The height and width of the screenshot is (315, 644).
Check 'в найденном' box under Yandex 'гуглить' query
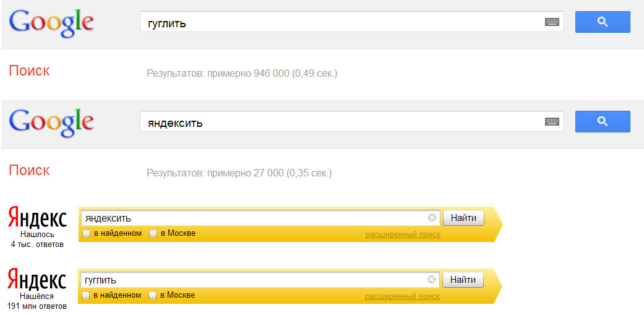coord(85,296)
